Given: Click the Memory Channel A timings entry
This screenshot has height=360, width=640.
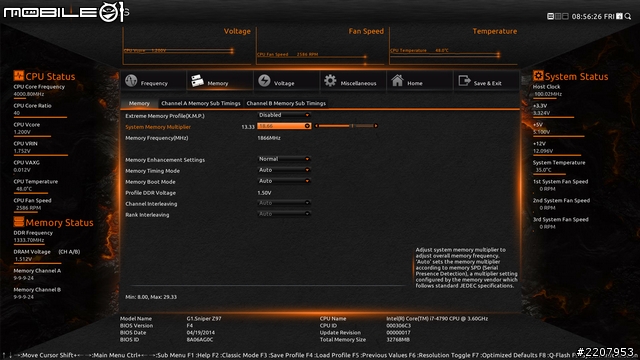Looking at the screenshot, I should click(37, 274).
